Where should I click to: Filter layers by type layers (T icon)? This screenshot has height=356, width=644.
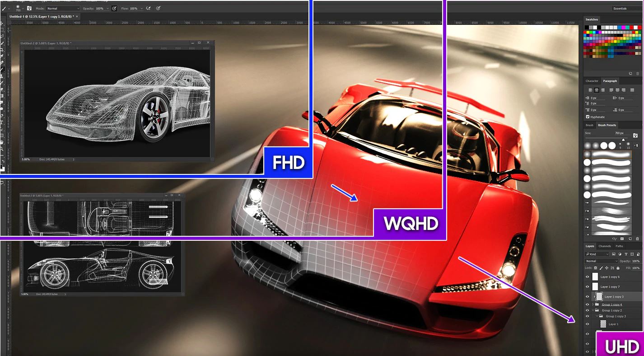(626, 254)
